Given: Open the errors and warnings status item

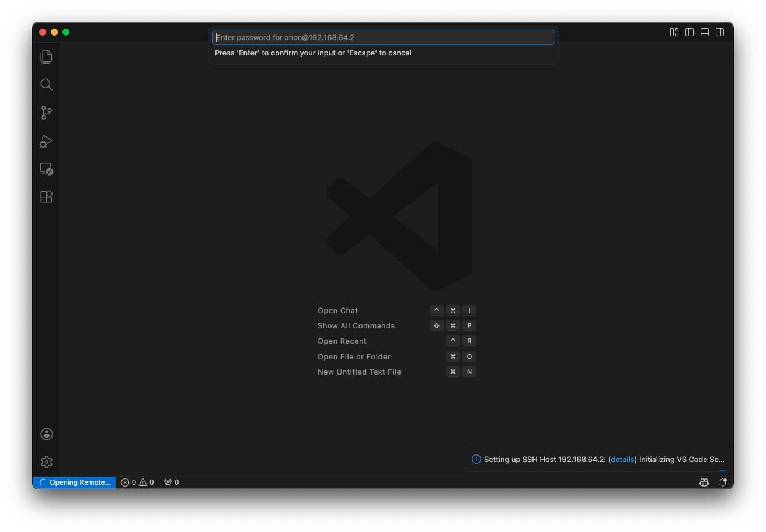Looking at the screenshot, I should click(x=137, y=482).
